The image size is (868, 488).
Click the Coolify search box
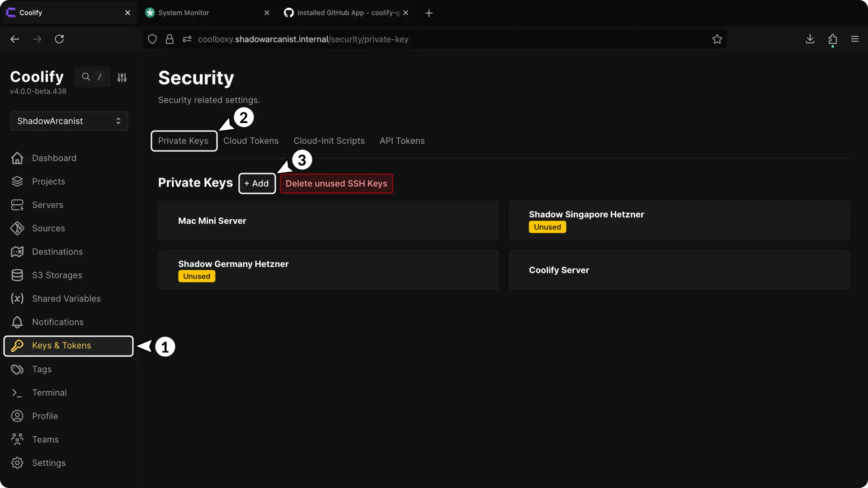[92, 77]
